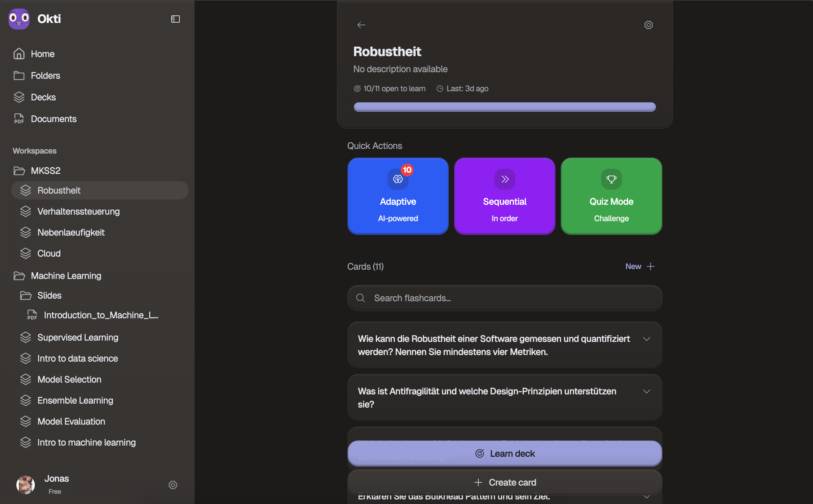
Task: Click the Folders icon in sidebar
Action: [19, 75]
